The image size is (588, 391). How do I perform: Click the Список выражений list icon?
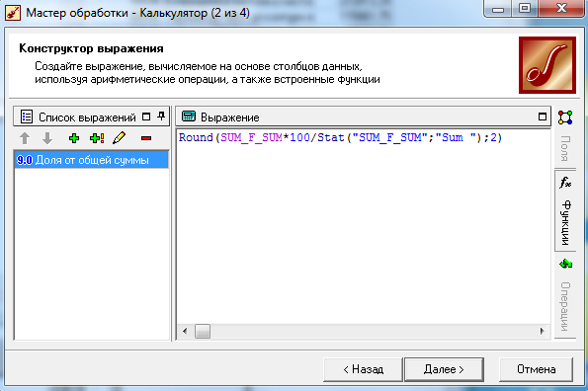(x=27, y=117)
